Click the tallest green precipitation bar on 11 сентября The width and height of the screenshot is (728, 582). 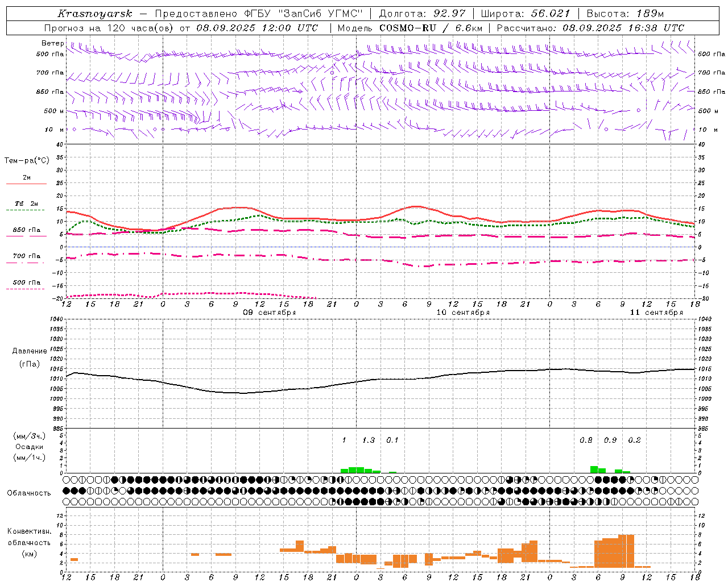pos(594,469)
